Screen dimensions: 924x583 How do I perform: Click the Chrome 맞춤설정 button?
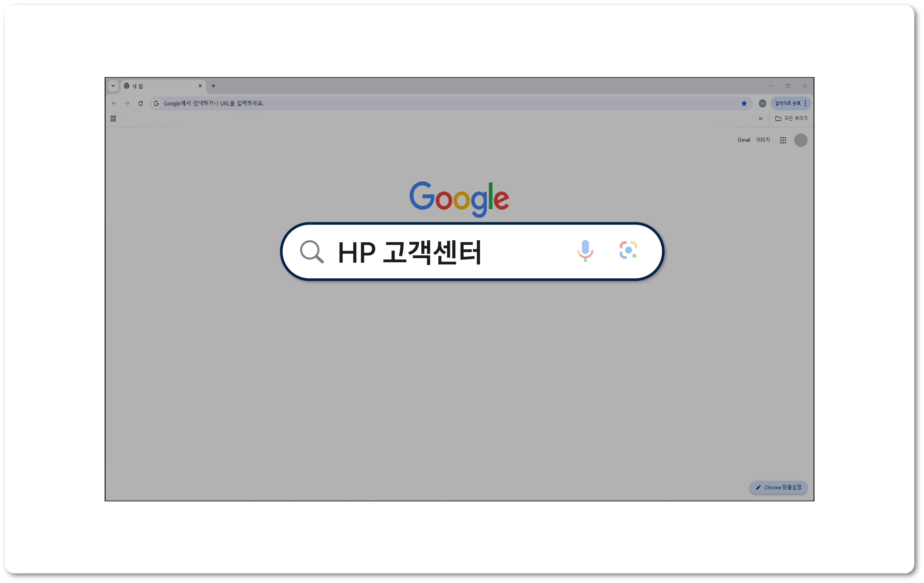778,487
